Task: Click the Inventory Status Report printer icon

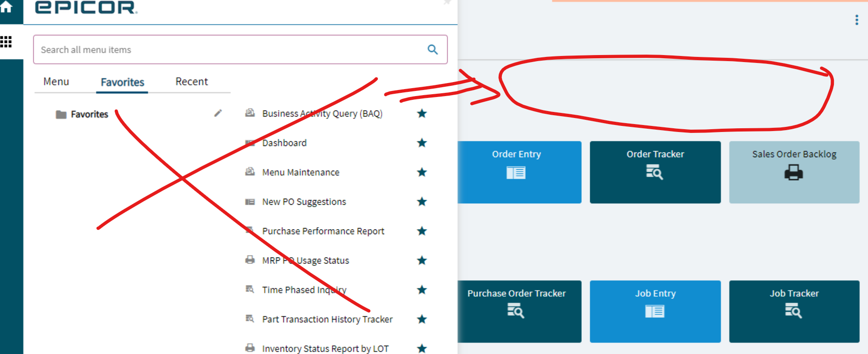Action: 250,348
